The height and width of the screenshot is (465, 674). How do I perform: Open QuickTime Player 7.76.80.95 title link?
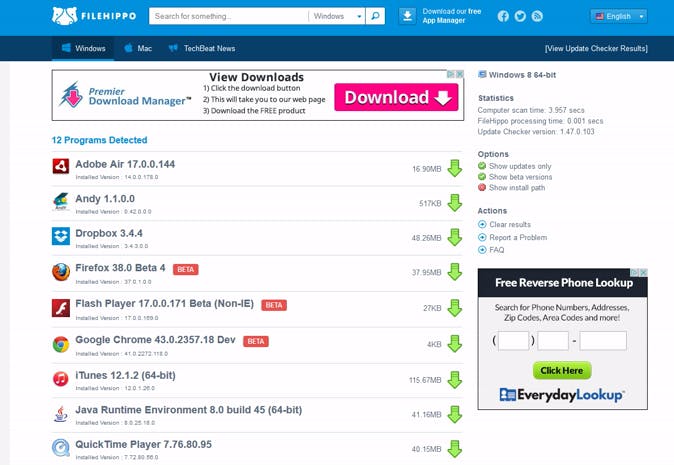pyautogui.click(x=144, y=444)
